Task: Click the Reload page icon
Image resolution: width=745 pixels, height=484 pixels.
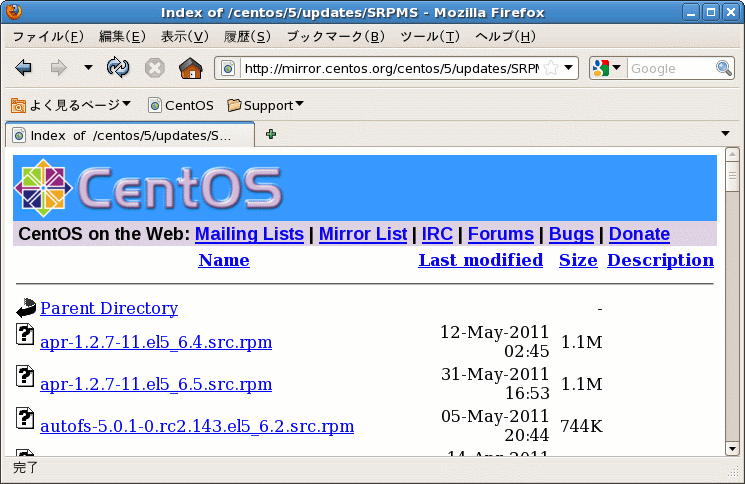Action: point(118,68)
